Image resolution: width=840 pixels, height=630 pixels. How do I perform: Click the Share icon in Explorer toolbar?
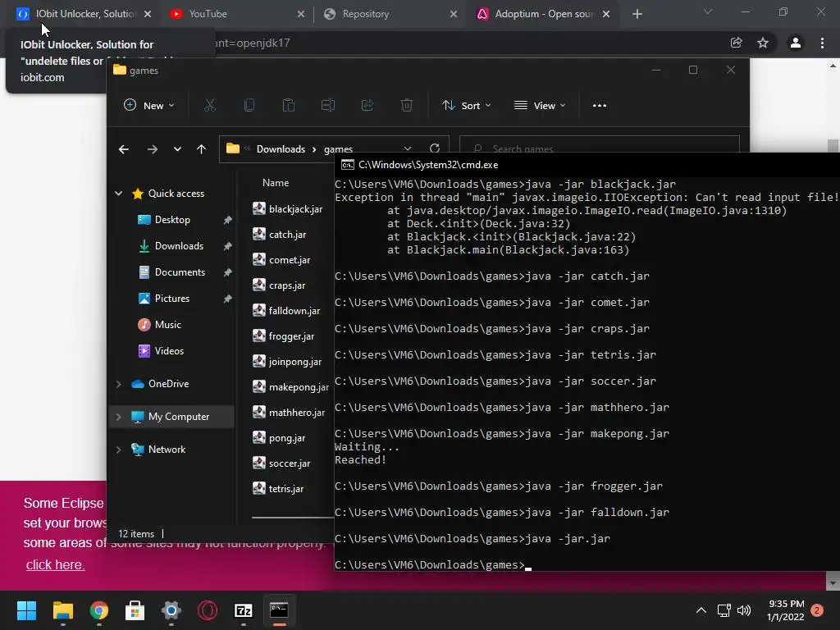[367, 106]
